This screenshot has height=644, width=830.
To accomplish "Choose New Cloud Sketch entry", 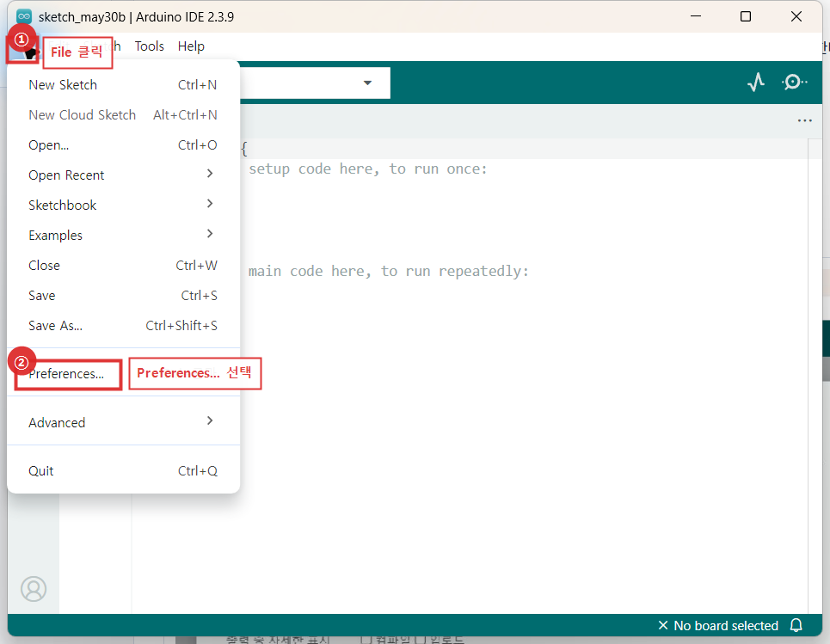I will [123, 115].
